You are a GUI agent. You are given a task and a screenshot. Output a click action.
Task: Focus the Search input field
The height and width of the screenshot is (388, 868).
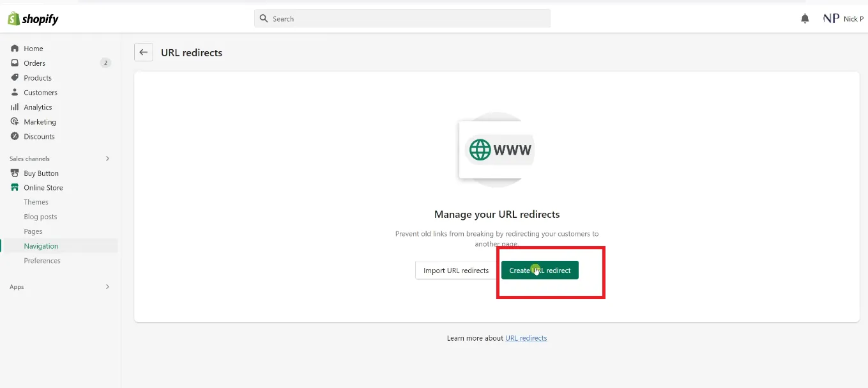click(402, 19)
